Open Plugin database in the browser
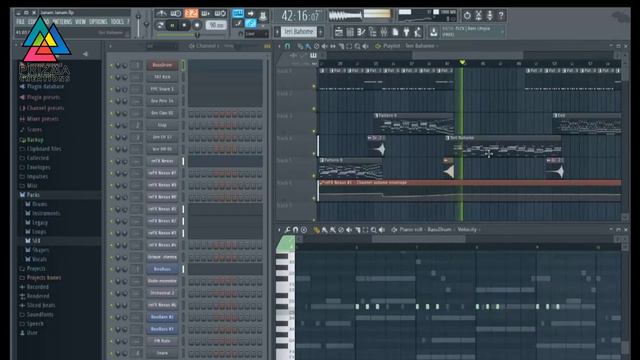The image size is (640, 360). (45, 87)
